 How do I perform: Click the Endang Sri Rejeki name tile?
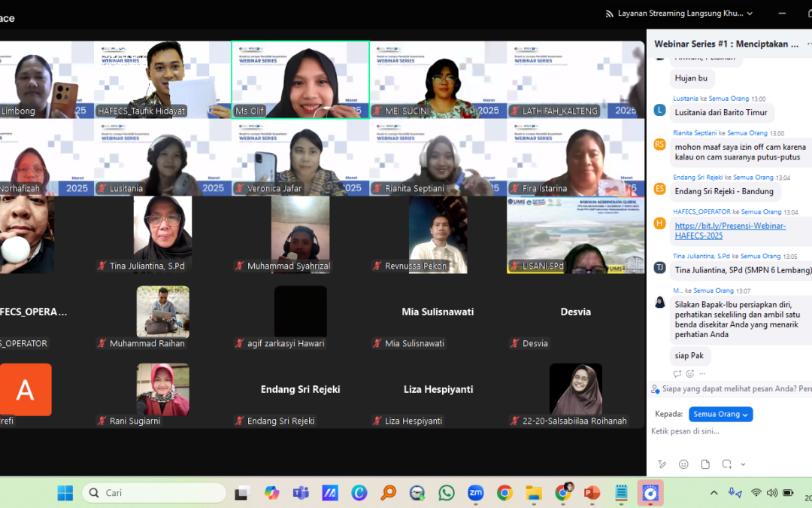300,389
